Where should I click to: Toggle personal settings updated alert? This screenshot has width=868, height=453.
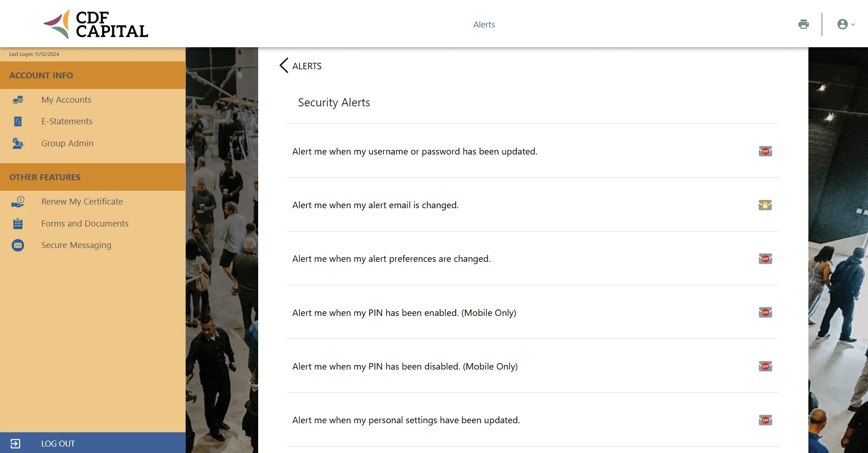point(765,420)
